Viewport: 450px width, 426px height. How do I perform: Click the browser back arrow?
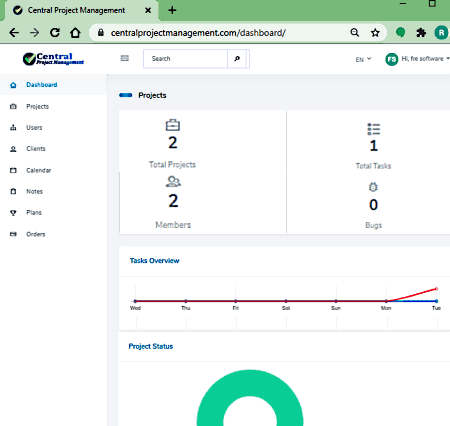(x=14, y=33)
